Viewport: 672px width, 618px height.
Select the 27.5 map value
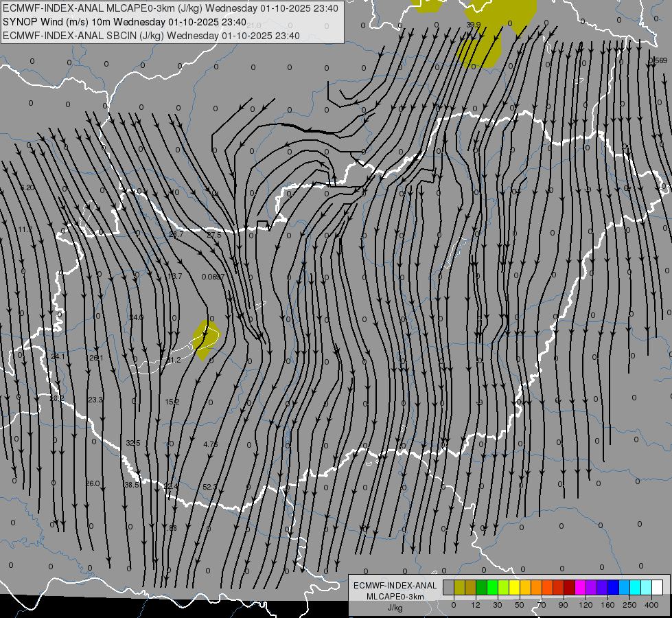[x=214, y=235]
